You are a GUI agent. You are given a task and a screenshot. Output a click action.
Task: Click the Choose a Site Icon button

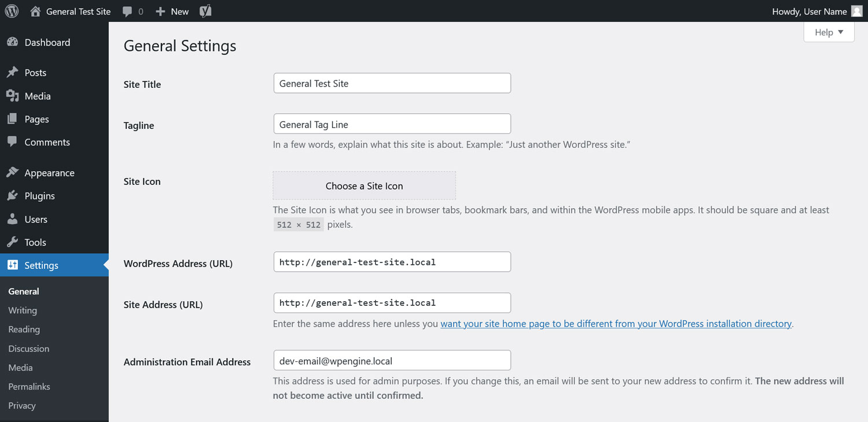[x=364, y=186]
